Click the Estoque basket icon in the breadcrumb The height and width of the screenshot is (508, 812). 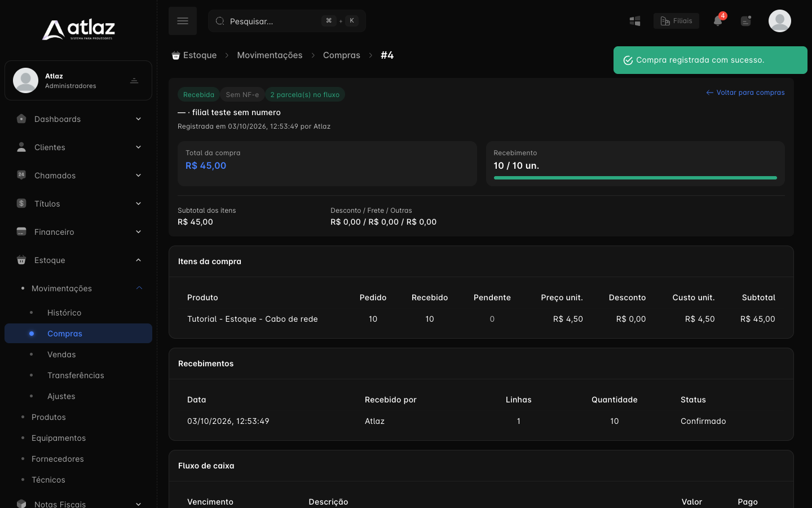[x=176, y=55]
